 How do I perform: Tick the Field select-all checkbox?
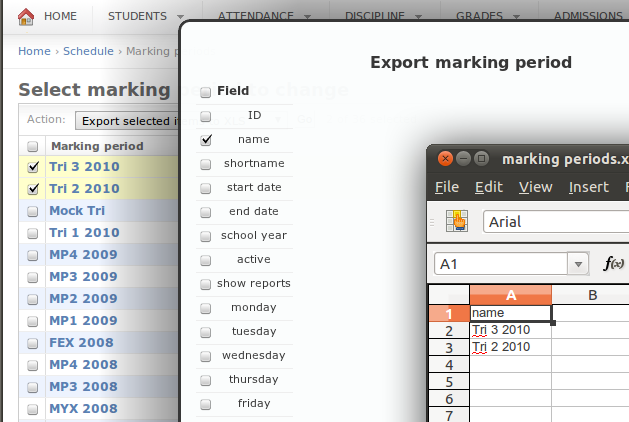point(206,92)
